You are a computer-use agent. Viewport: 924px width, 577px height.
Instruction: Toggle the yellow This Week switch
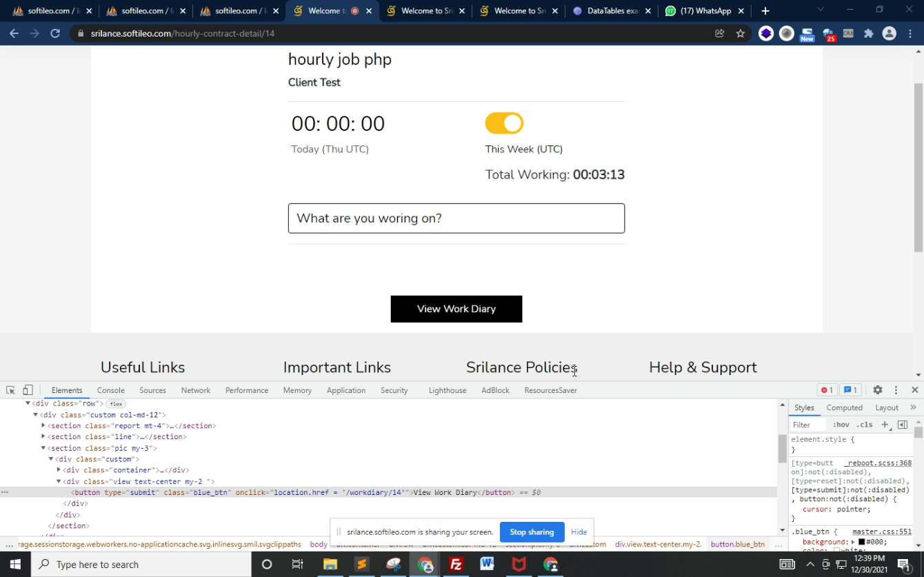504,123
